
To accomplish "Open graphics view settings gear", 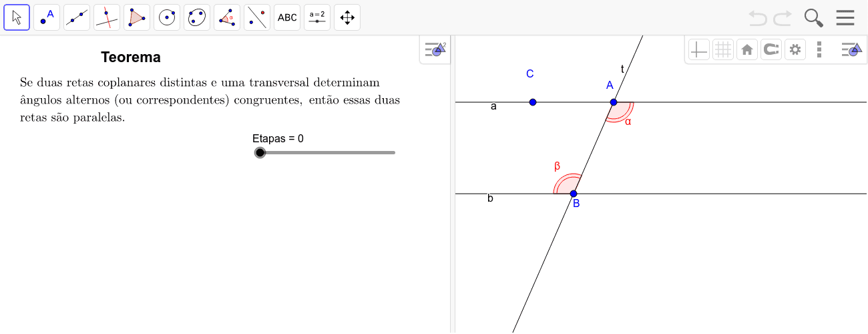I will point(795,49).
